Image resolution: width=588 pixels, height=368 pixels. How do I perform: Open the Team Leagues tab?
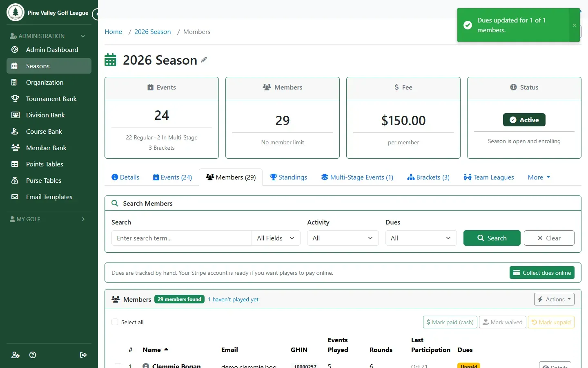point(489,177)
